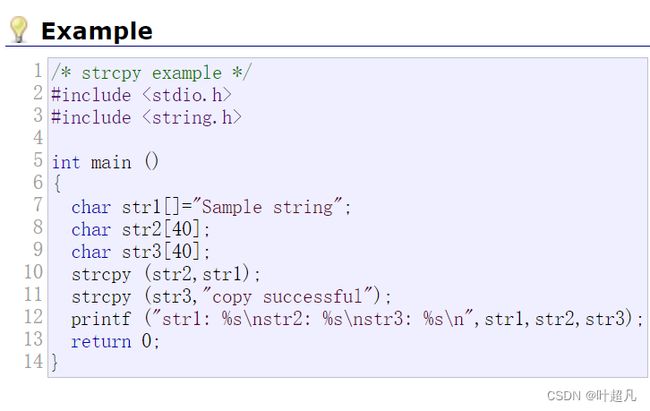Click the int main () declaration
650x411 pixels.
[105, 162]
